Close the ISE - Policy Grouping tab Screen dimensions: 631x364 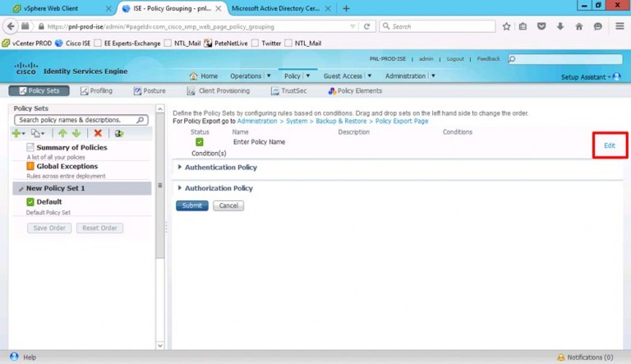[218, 8]
